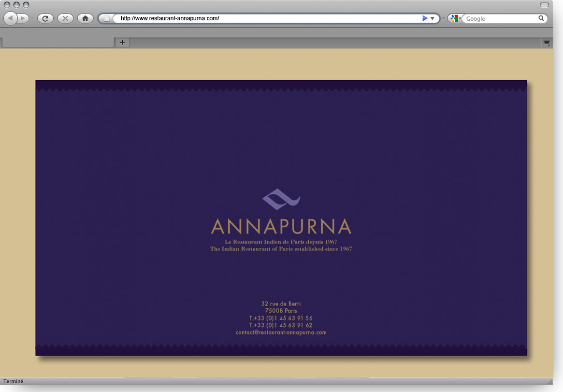Click the ANNAPURNA title text
The height and width of the screenshot is (392, 563).
tap(281, 227)
